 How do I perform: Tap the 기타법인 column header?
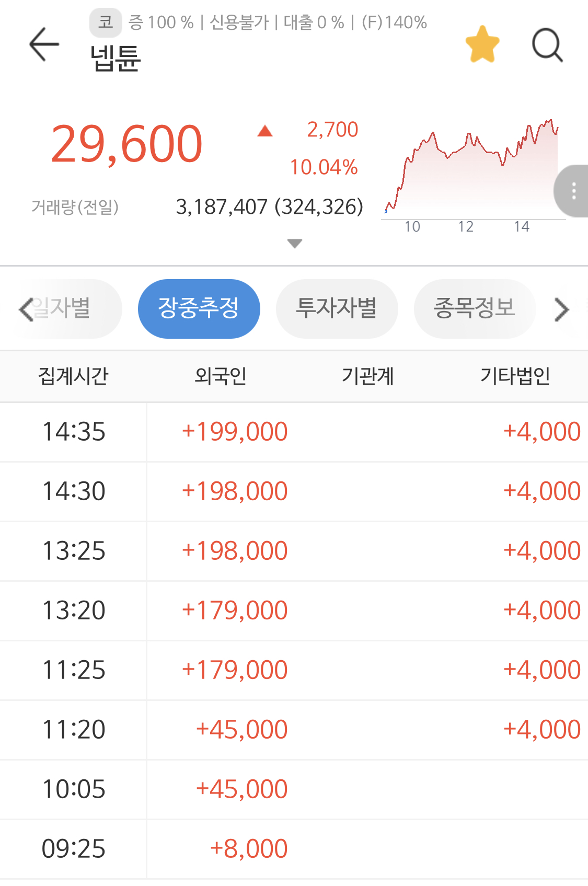515,376
